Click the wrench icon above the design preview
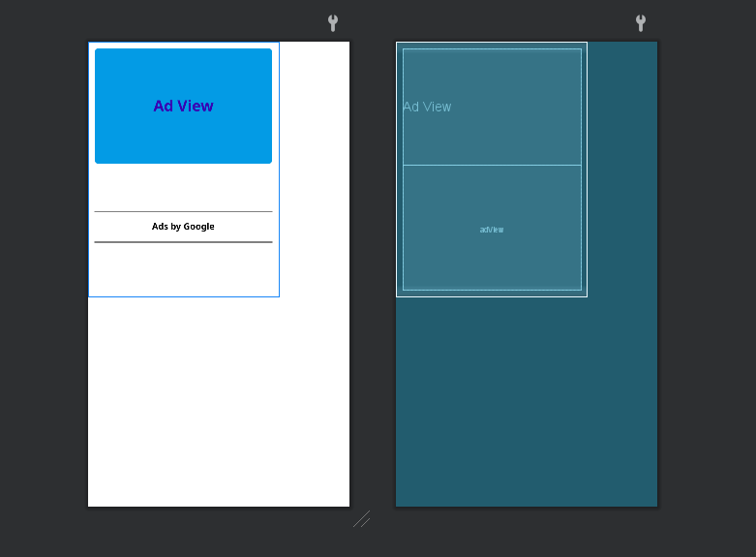 click(333, 22)
